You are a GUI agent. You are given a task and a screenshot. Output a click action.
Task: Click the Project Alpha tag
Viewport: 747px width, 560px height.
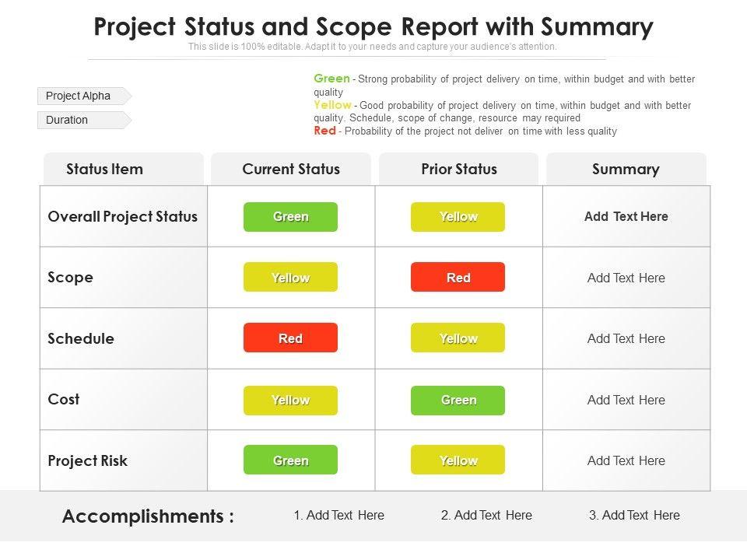point(79,96)
